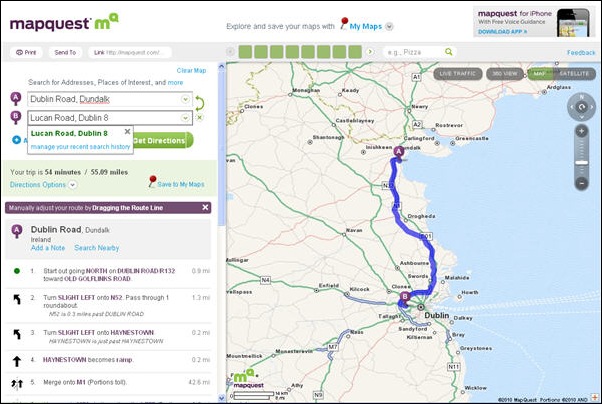Switch the map to Satellite view
This screenshot has height=404, width=602.
tap(572, 73)
